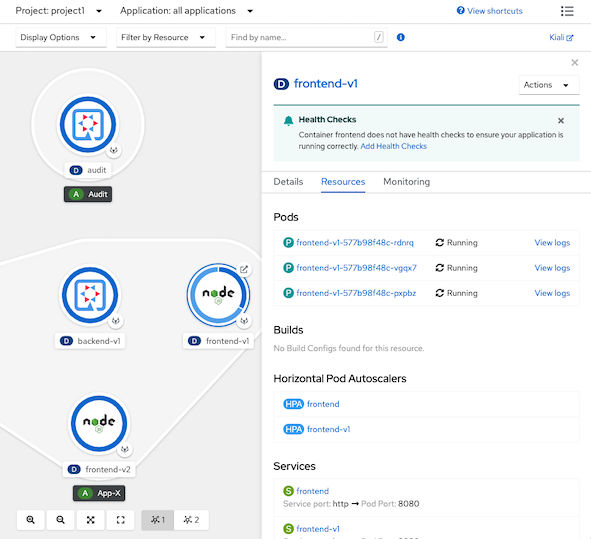Screen dimensions: 591x539
Task: Zoom in on the topology graph
Action: [31, 520]
